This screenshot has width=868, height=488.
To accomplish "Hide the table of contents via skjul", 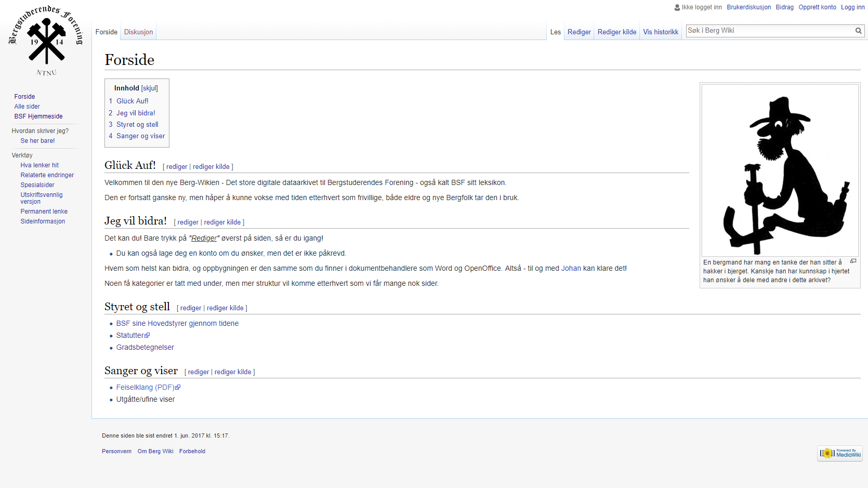I will (150, 88).
